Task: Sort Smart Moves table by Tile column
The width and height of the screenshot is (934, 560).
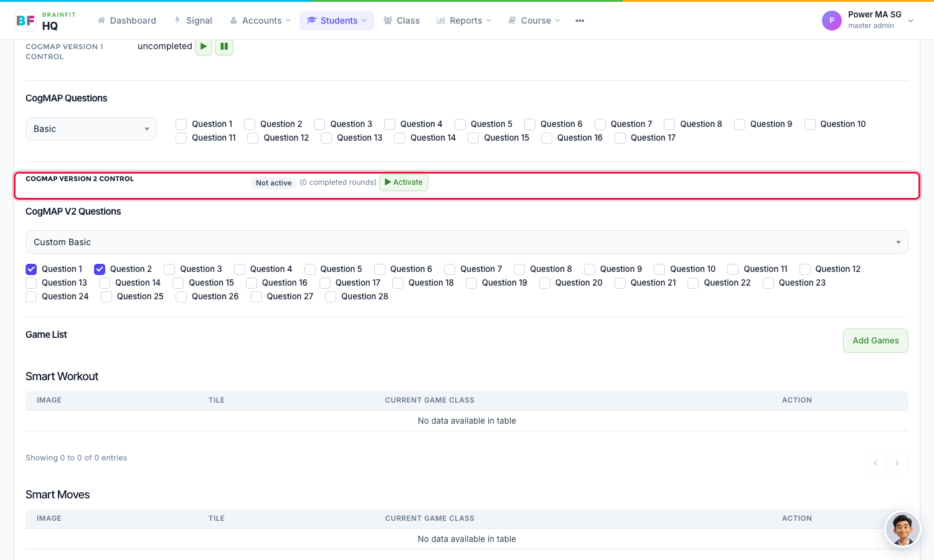Action: 217,518
